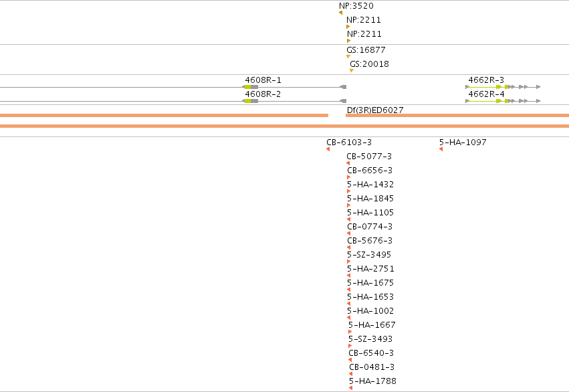Select the 5-HA-1675 insertion label
Viewport: 569px width, 392px height.
coord(370,283)
